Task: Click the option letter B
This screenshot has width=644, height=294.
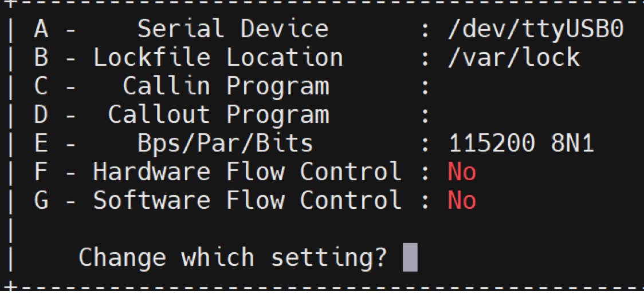Action: [41, 58]
